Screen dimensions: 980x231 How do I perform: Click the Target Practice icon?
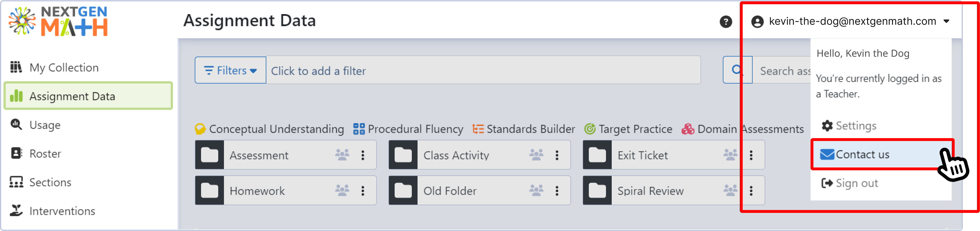[x=589, y=129]
